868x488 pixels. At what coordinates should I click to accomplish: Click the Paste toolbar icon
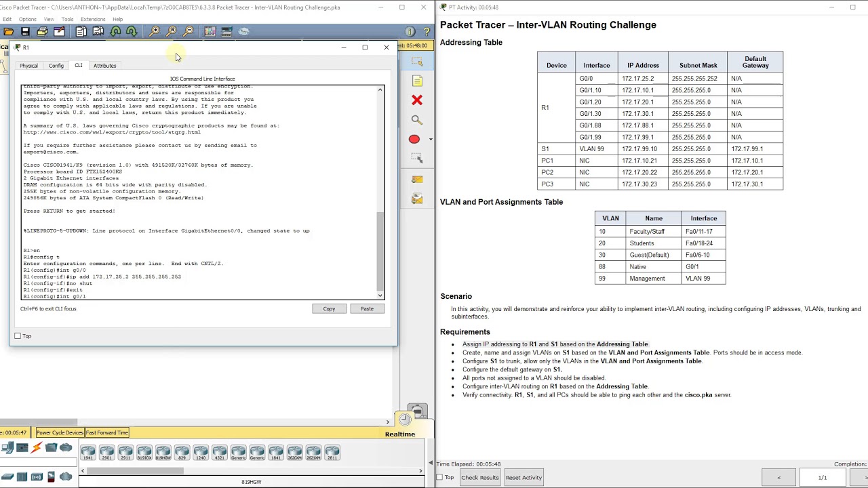tap(98, 31)
